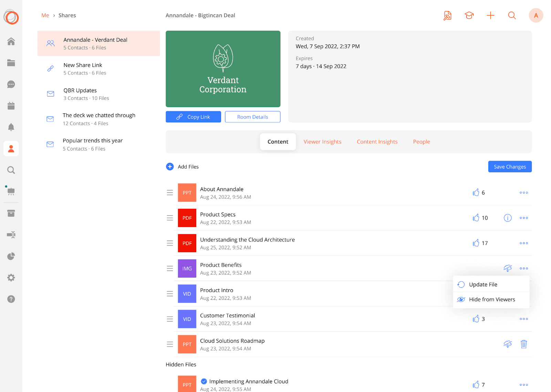Open more options for About Annandale
Viewport: 551px width, 392px height.
pos(523,193)
